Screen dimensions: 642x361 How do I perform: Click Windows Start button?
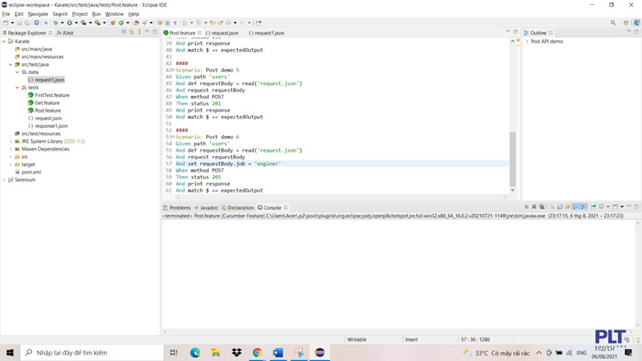pyautogui.click(x=10, y=352)
